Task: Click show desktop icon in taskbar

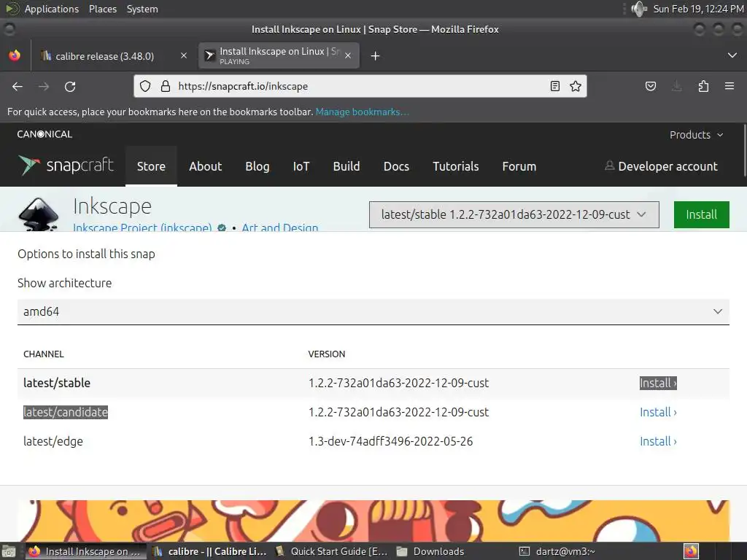Action: click(x=8, y=551)
